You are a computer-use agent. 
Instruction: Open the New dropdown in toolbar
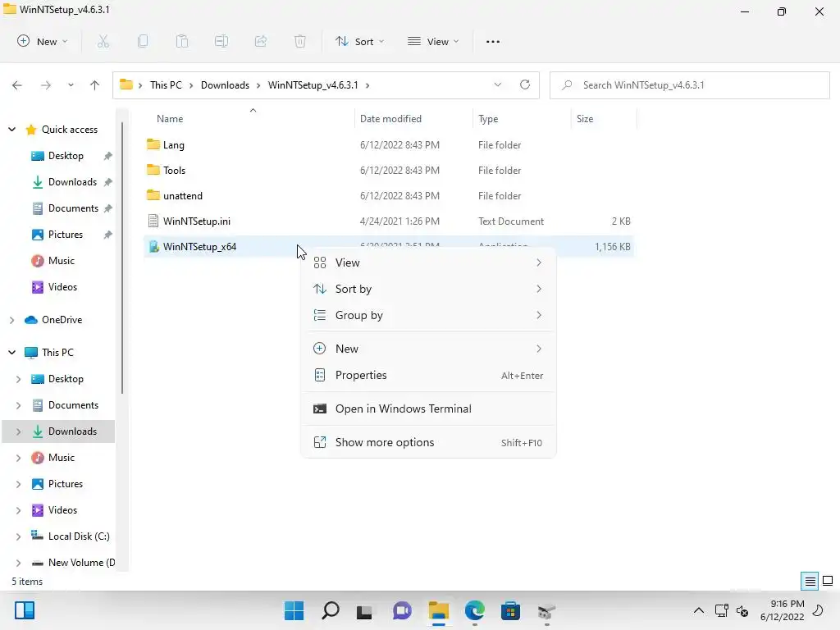(x=43, y=41)
